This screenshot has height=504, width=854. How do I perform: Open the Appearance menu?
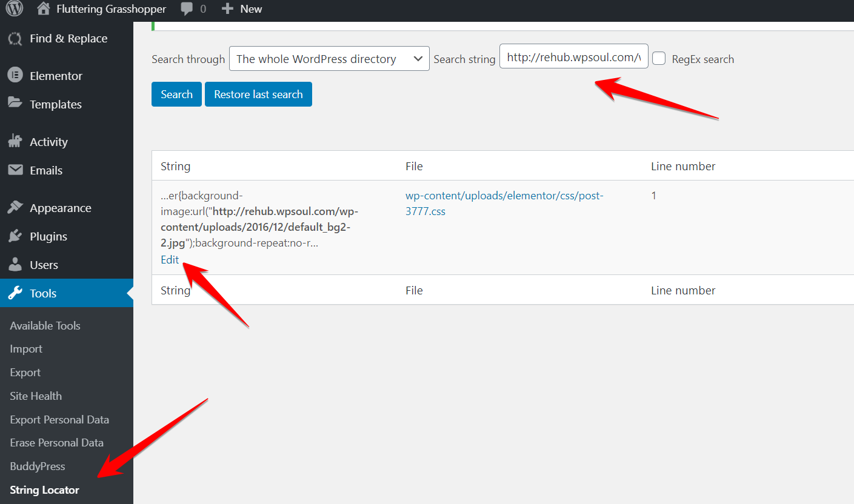click(67, 208)
